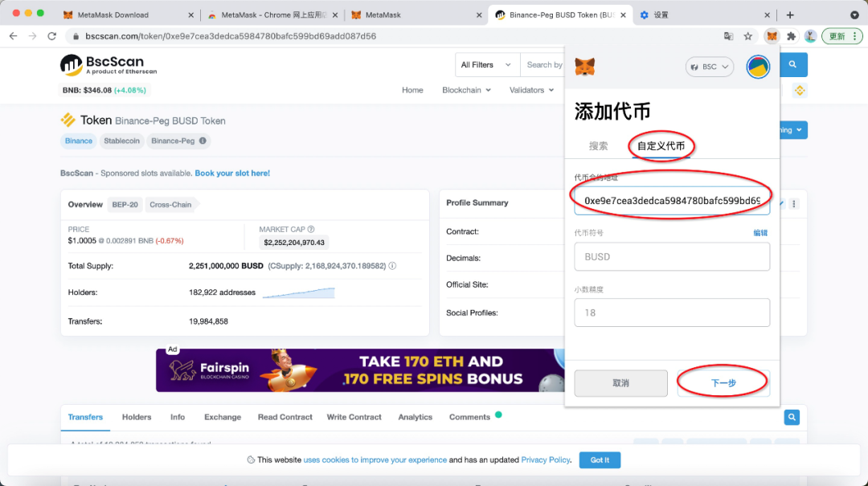The image size is (868, 486).
Task: Click the 编辑 link beside token symbol
Action: [760, 233]
